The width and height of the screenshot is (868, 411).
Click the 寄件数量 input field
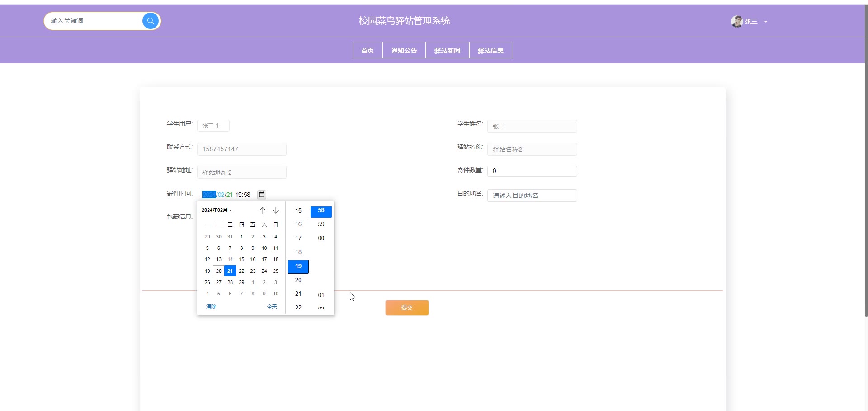click(532, 171)
